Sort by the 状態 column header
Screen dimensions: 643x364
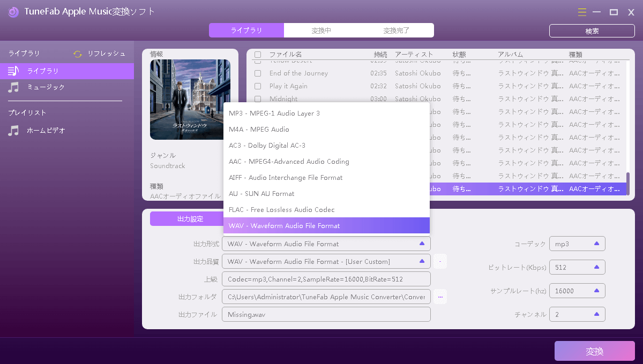click(459, 55)
